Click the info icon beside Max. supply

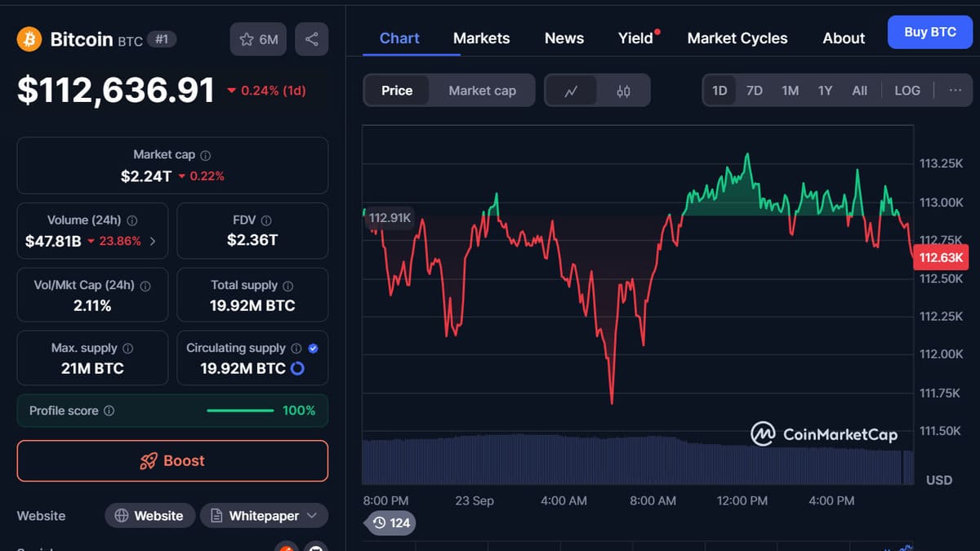coord(127,348)
